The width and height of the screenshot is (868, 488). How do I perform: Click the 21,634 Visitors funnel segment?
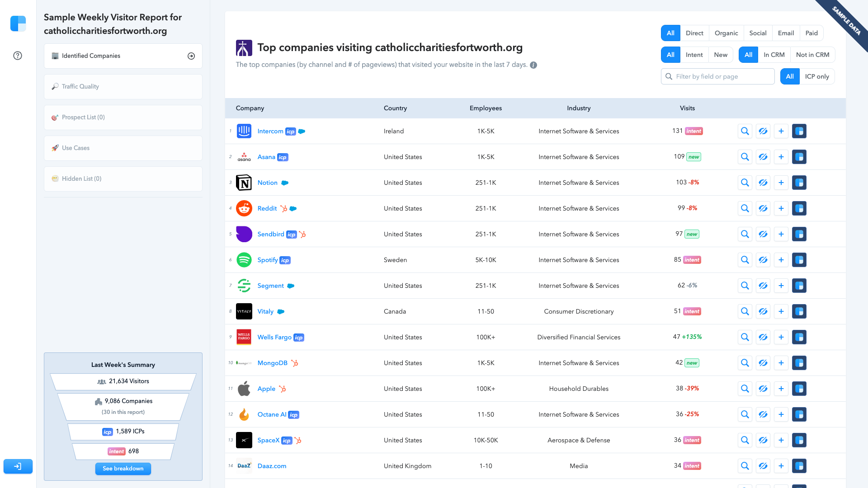[x=123, y=381]
